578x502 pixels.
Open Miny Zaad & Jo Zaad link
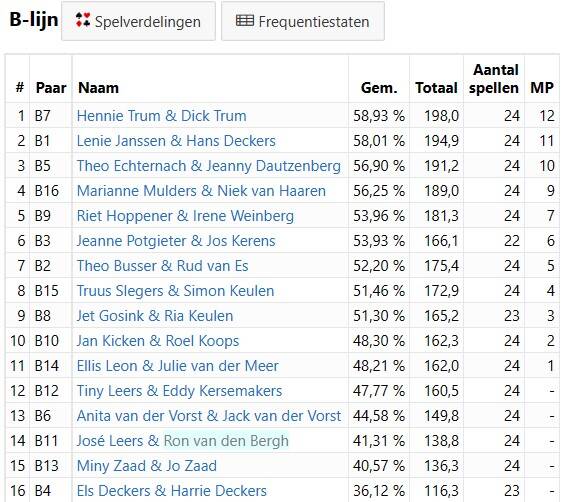pyautogui.click(x=147, y=466)
